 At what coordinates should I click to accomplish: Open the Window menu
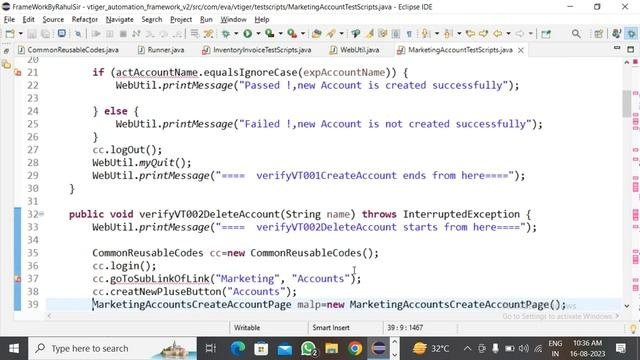pyautogui.click(x=233, y=20)
